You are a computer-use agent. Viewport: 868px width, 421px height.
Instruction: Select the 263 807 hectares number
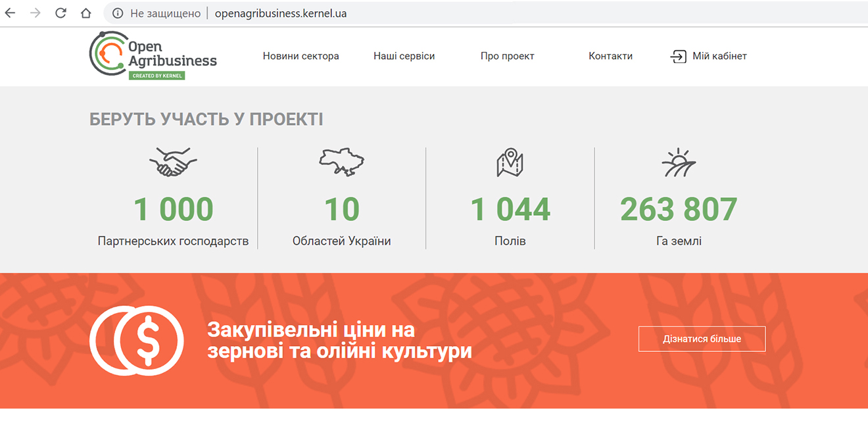click(679, 210)
